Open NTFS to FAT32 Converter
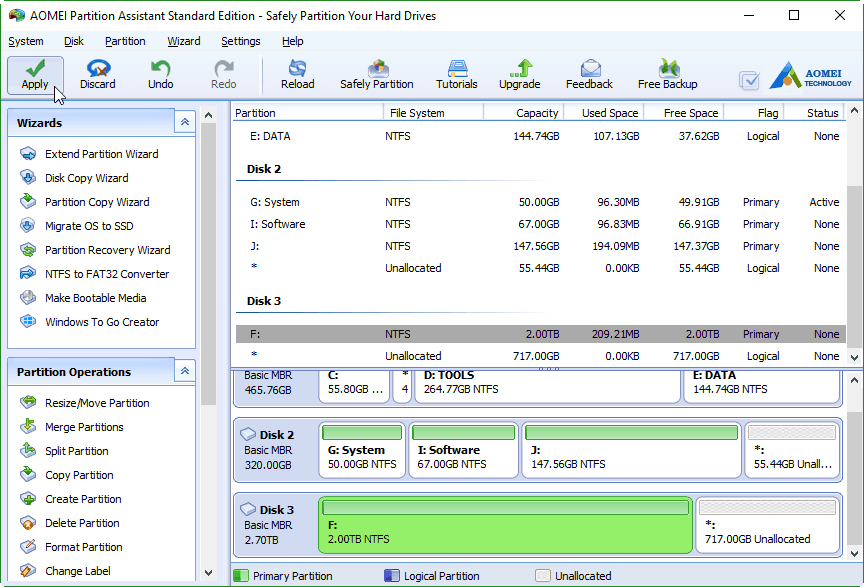864x587 pixels. click(x=106, y=274)
